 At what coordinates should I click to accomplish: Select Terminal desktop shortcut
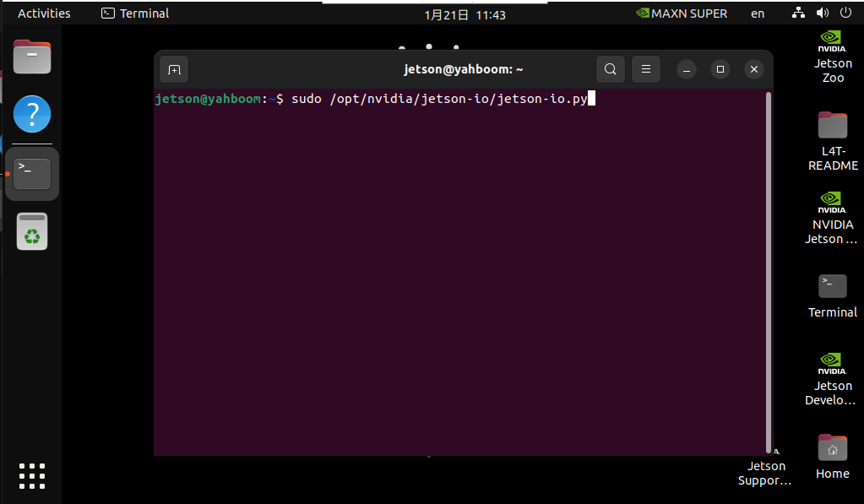[x=833, y=296]
